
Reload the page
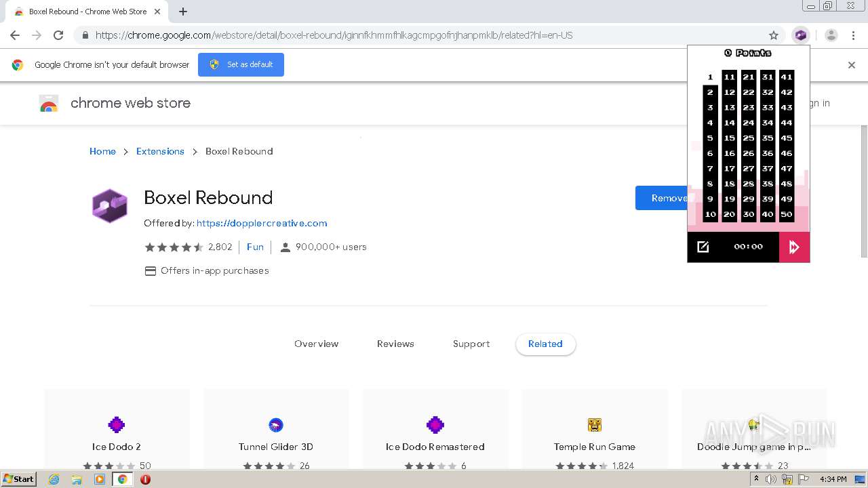tap(58, 35)
